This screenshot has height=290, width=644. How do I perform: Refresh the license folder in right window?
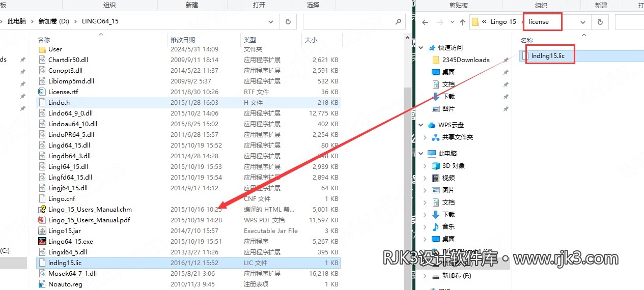point(600,22)
